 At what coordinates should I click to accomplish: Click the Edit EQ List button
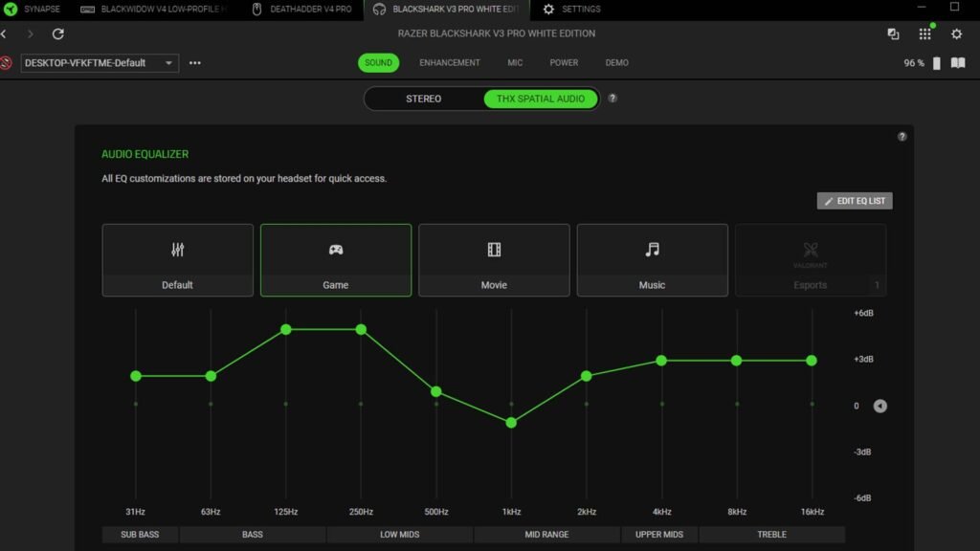pos(855,201)
